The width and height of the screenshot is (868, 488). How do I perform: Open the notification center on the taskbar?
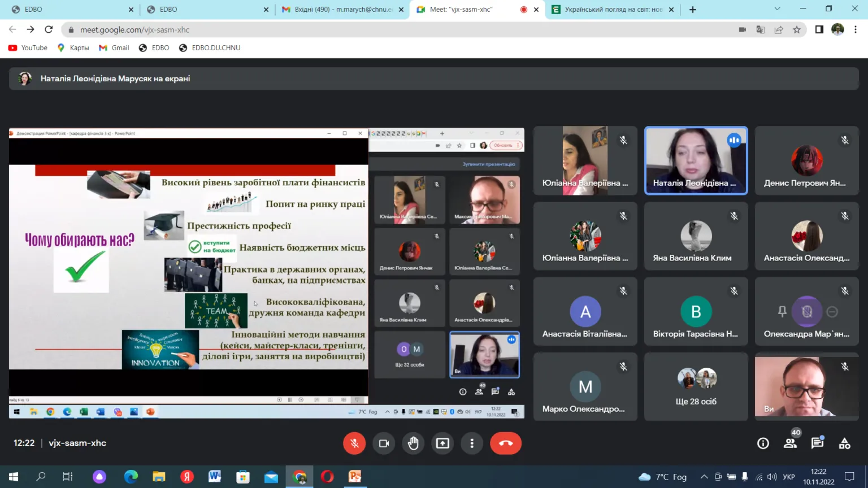(x=849, y=477)
